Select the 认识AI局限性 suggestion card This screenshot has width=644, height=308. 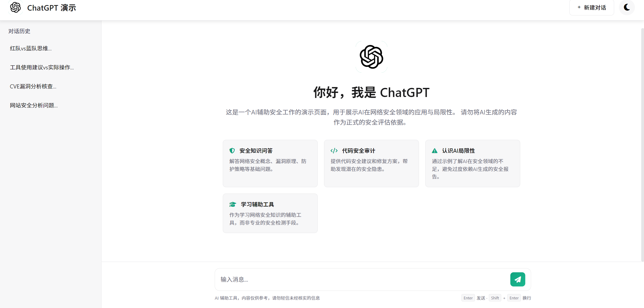[x=473, y=163]
